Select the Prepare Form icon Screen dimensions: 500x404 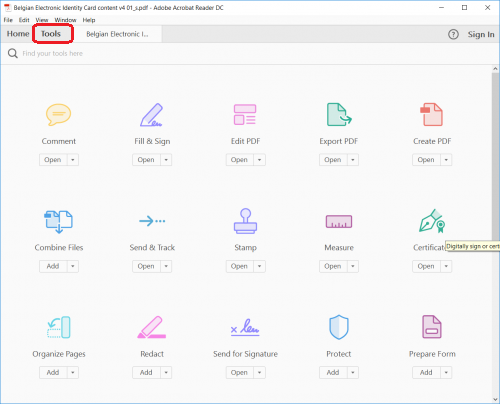432,327
